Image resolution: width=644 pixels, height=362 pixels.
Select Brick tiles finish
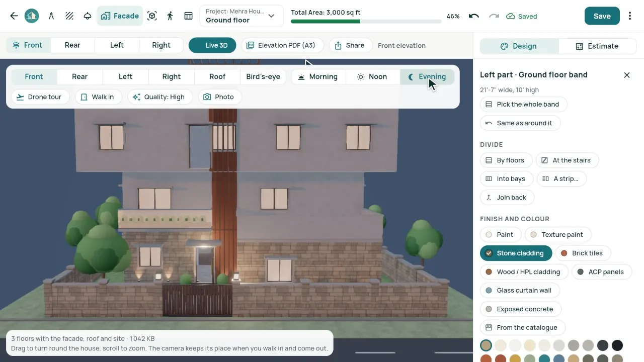pyautogui.click(x=583, y=253)
